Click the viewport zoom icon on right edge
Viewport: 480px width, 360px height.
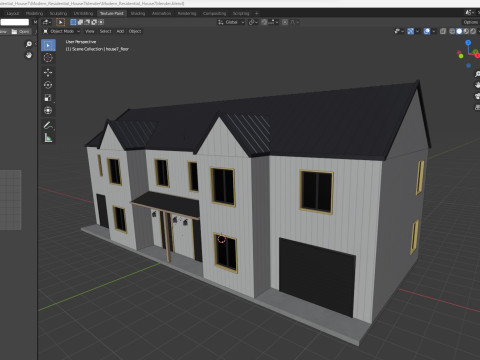477,74
